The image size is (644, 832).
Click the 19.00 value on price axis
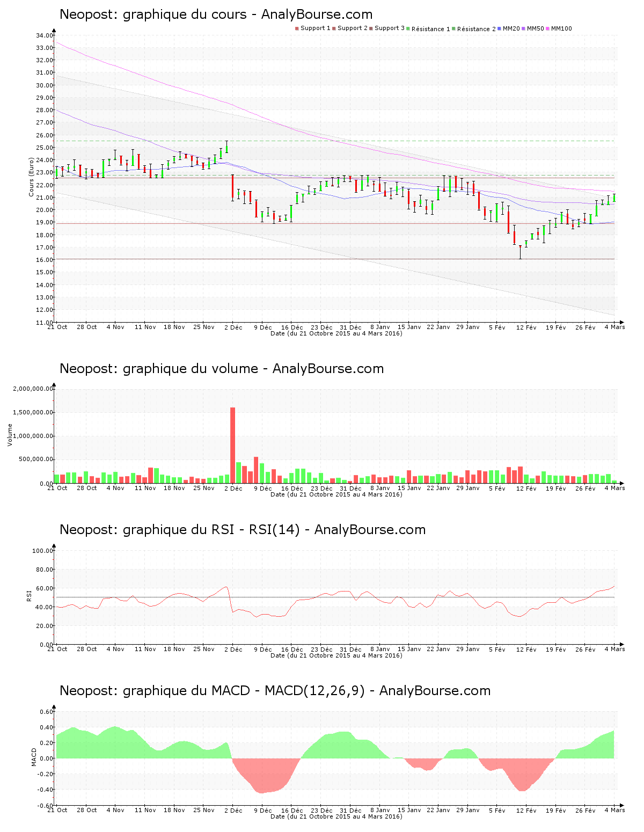45,222
